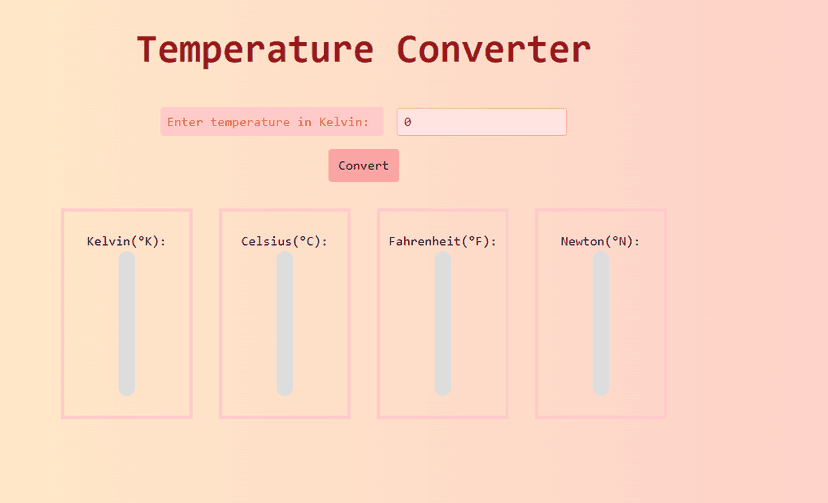The image size is (828, 503).
Task: Focus the Kelvin temperature input field
Action: tap(482, 122)
